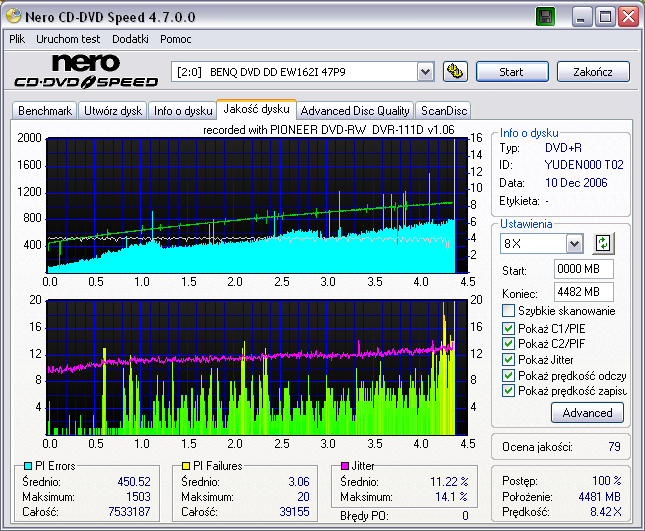
Task: Click PI Errors total value 7533187
Action: [x=129, y=512]
